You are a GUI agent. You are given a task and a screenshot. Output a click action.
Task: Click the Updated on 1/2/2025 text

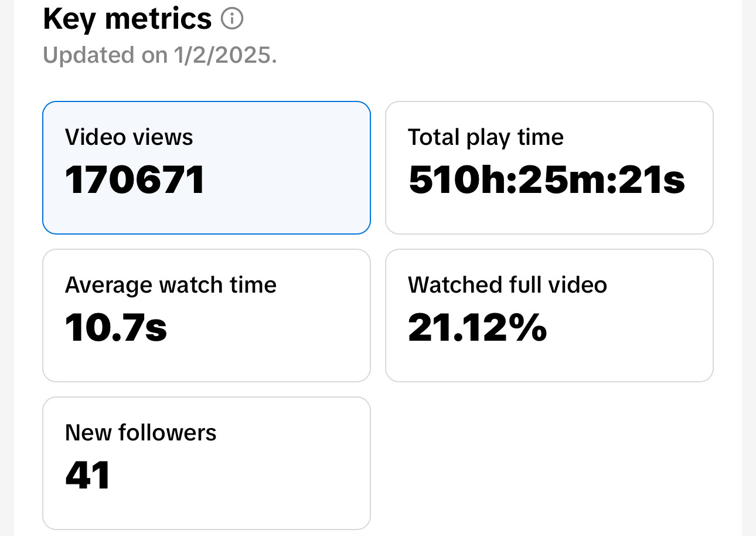click(x=160, y=55)
